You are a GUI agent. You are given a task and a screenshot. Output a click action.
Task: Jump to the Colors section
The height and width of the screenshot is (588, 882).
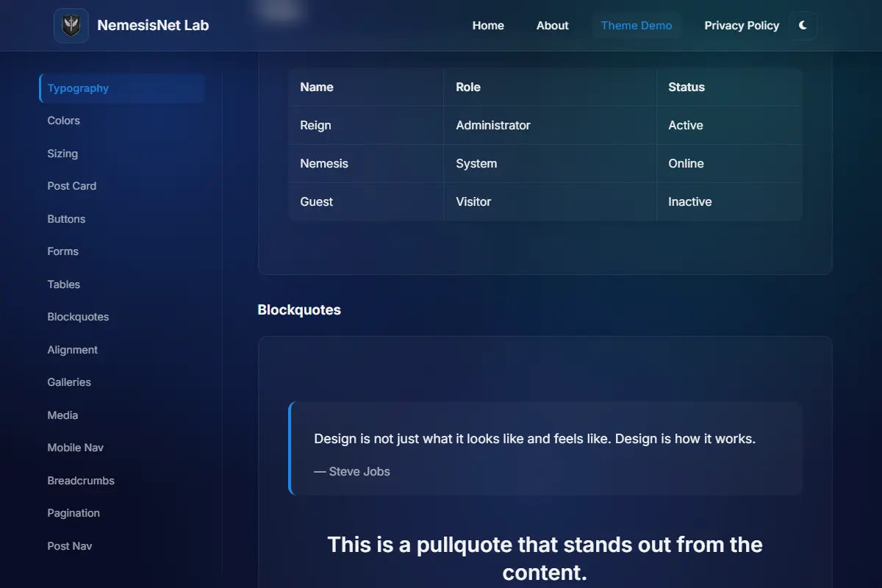[122, 121]
